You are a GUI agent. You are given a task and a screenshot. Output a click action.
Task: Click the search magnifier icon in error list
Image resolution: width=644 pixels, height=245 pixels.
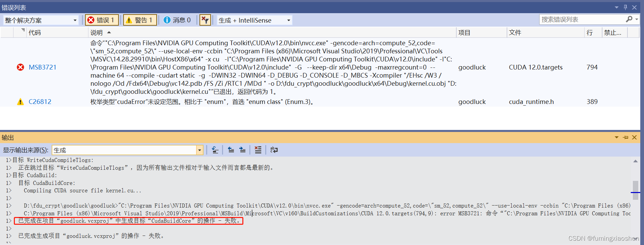629,19
